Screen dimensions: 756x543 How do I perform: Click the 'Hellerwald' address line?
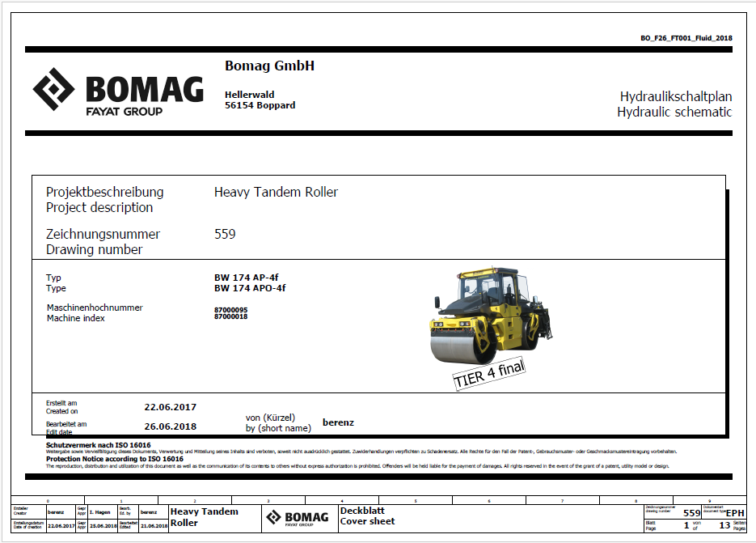(x=249, y=95)
